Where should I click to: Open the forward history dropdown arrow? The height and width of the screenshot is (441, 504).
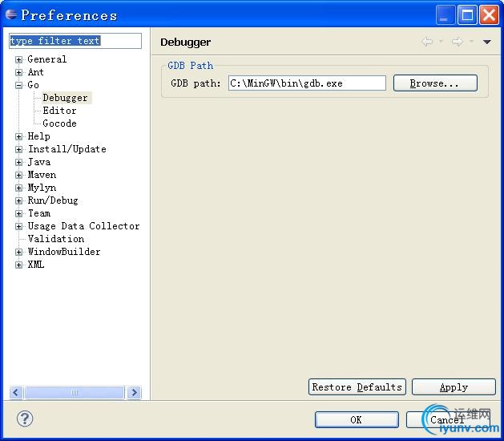(471, 41)
